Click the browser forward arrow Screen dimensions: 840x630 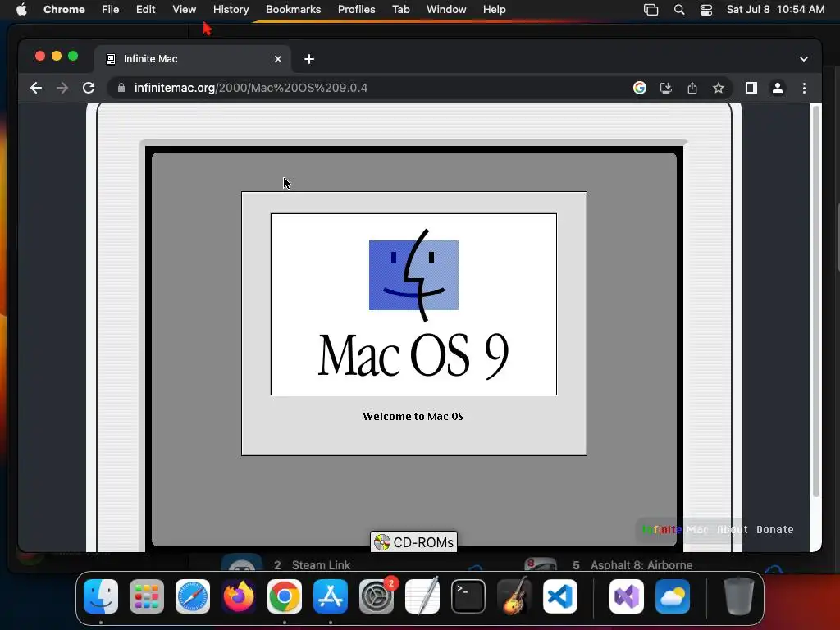(x=62, y=88)
